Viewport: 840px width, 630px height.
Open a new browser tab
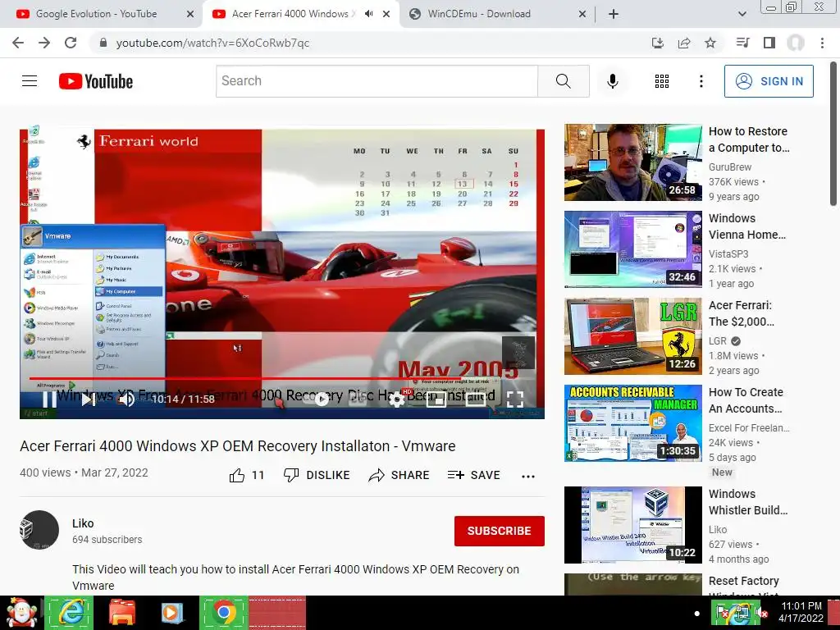point(614,14)
